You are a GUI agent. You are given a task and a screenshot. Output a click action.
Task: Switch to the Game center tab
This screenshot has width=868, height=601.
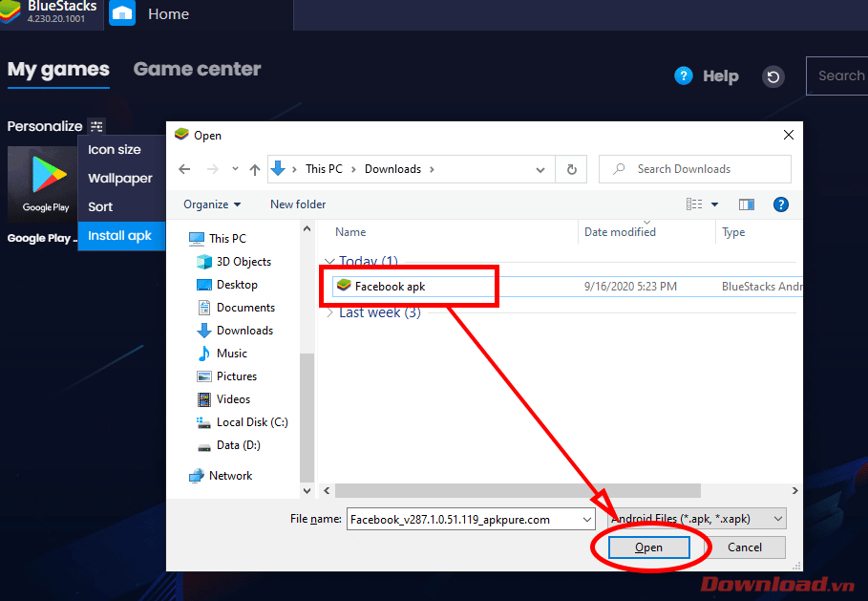(197, 69)
